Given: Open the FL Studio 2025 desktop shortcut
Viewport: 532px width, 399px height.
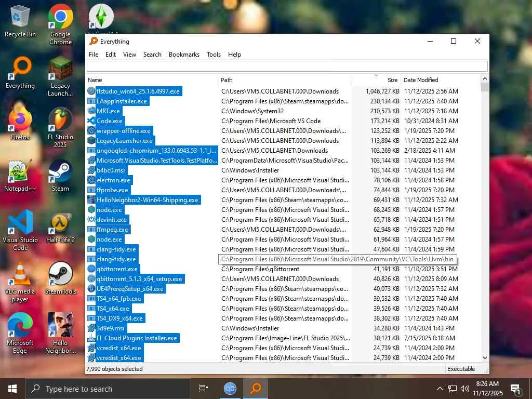Looking at the screenshot, I should pyautogui.click(x=60, y=128).
